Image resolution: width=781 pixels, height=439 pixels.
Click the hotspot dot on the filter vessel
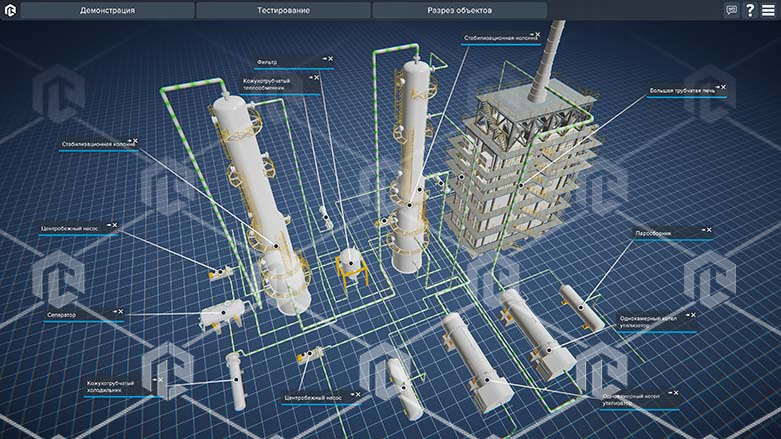pyautogui.click(x=351, y=263)
